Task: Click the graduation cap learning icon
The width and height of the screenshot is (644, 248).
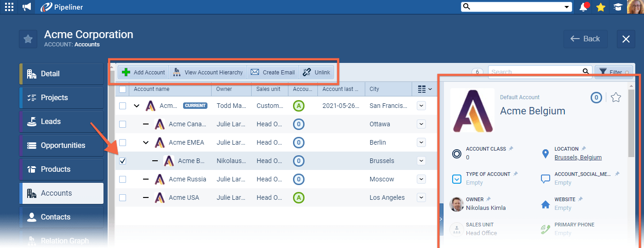Action: (x=618, y=7)
